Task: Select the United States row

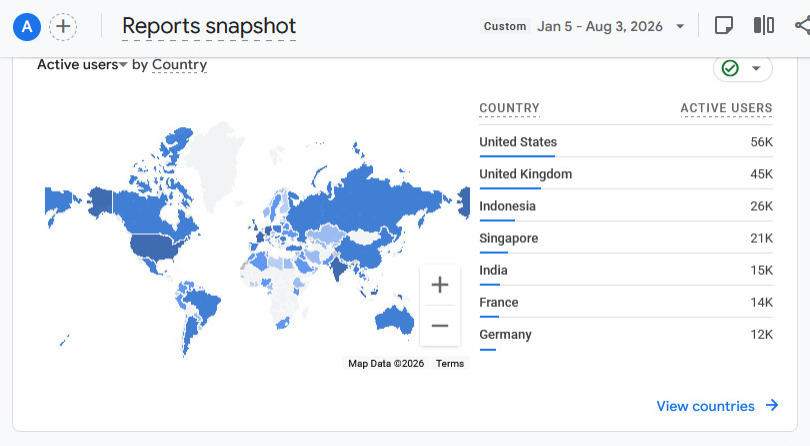Action: (626, 142)
